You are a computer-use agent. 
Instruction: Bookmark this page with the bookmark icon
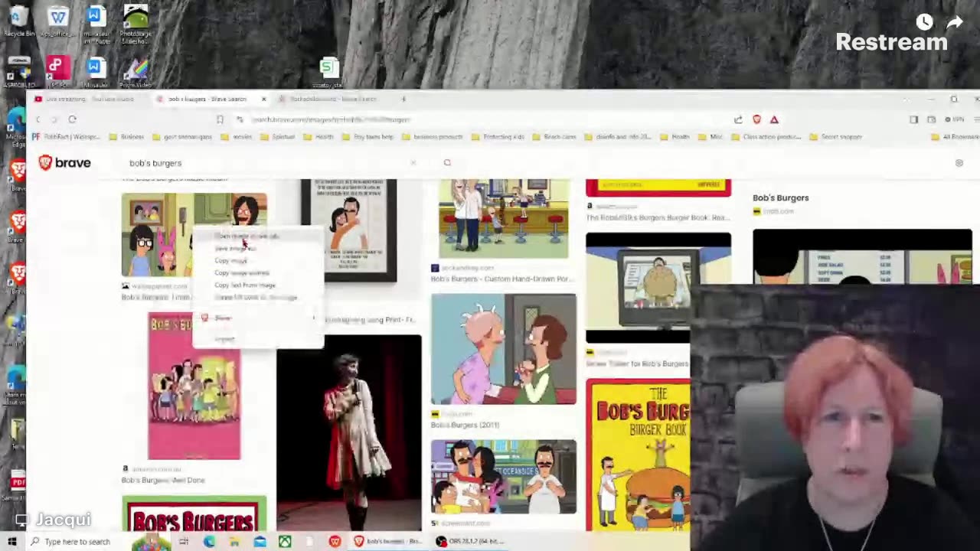tap(220, 119)
